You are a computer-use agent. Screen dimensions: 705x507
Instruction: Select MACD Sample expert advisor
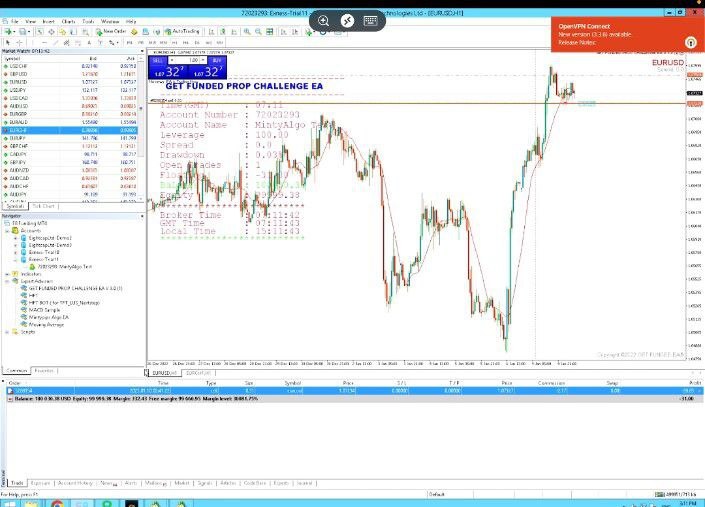click(x=44, y=310)
